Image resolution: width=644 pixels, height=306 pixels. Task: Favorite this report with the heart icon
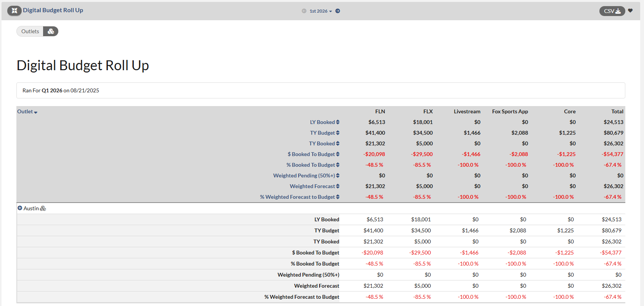click(630, 11)
